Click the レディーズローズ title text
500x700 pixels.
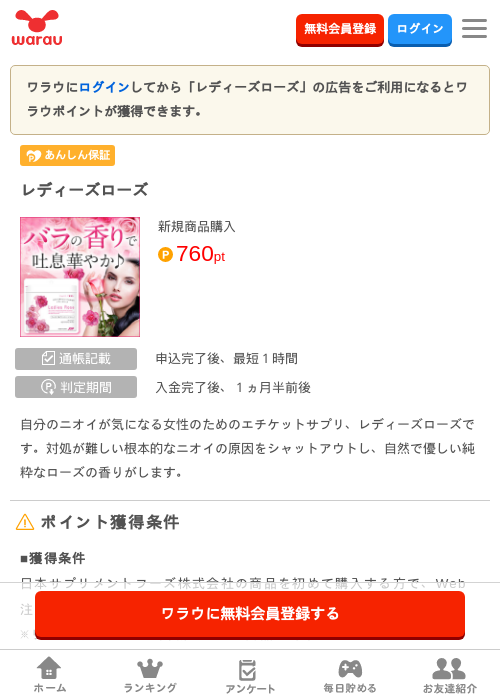85,190
